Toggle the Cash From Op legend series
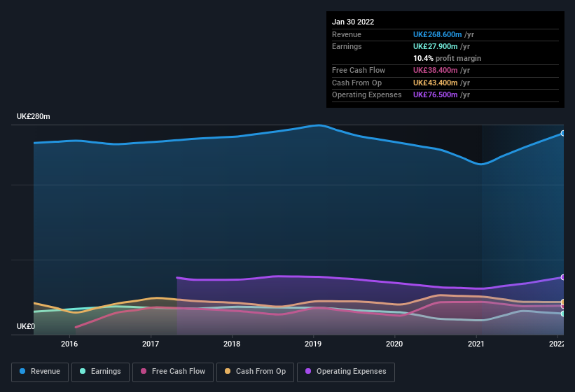The image size is (575, 392). pos(255,372)
